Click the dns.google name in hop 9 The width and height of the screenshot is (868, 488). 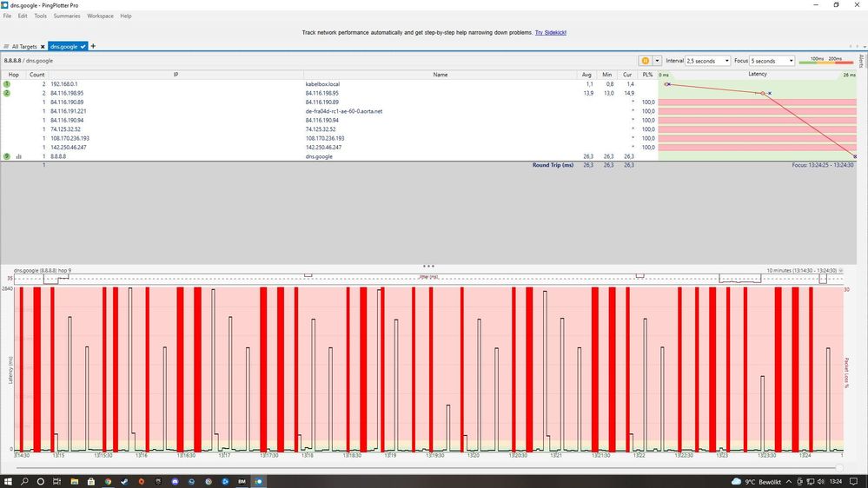click(319, 156)
